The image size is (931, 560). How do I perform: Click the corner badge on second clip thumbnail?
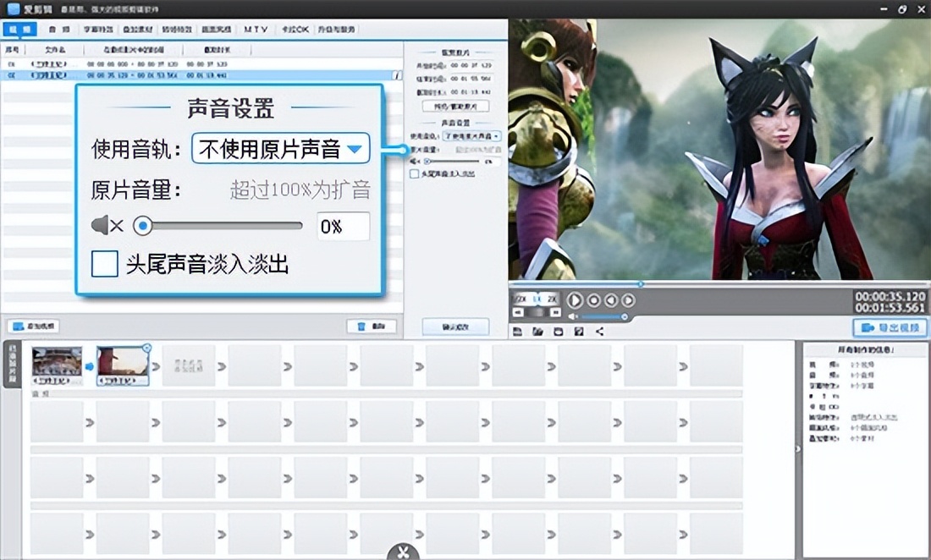(146, 348)
